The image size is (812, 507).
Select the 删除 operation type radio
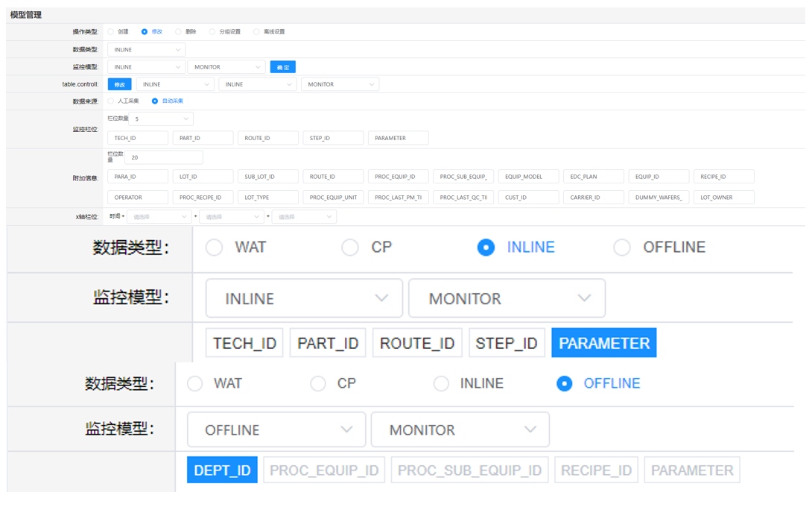point(179,32)
